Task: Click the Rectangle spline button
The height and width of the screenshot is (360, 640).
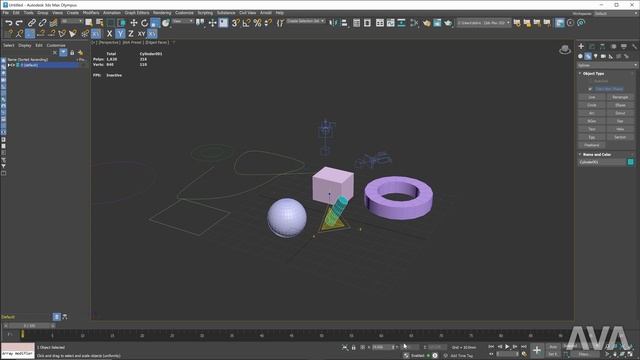Action: [620, 97]
